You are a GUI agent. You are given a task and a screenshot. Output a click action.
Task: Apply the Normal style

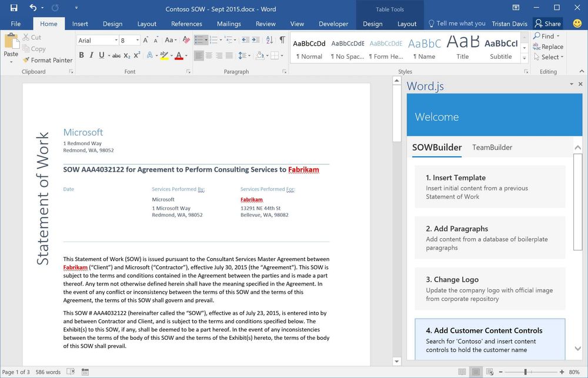click(309, 48)
